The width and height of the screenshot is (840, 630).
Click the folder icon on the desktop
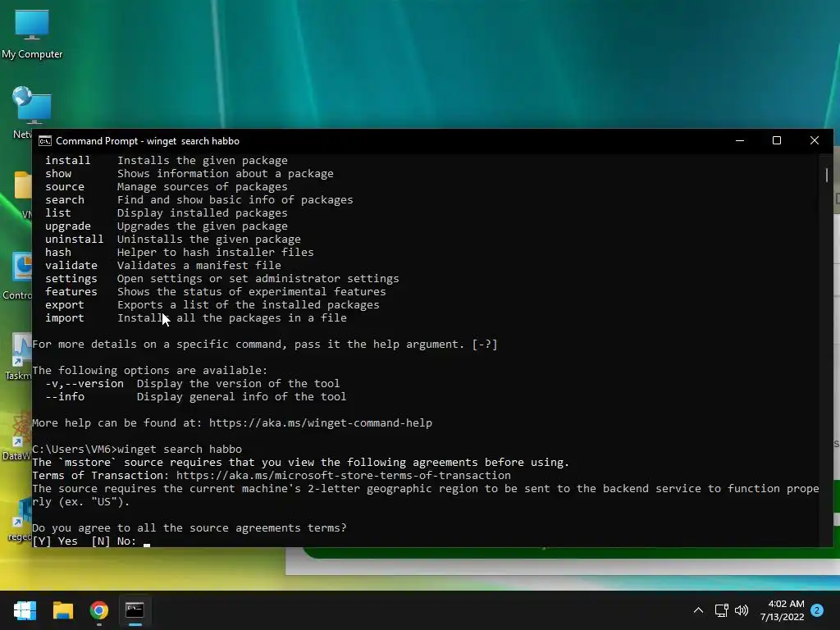coord(22,193)
